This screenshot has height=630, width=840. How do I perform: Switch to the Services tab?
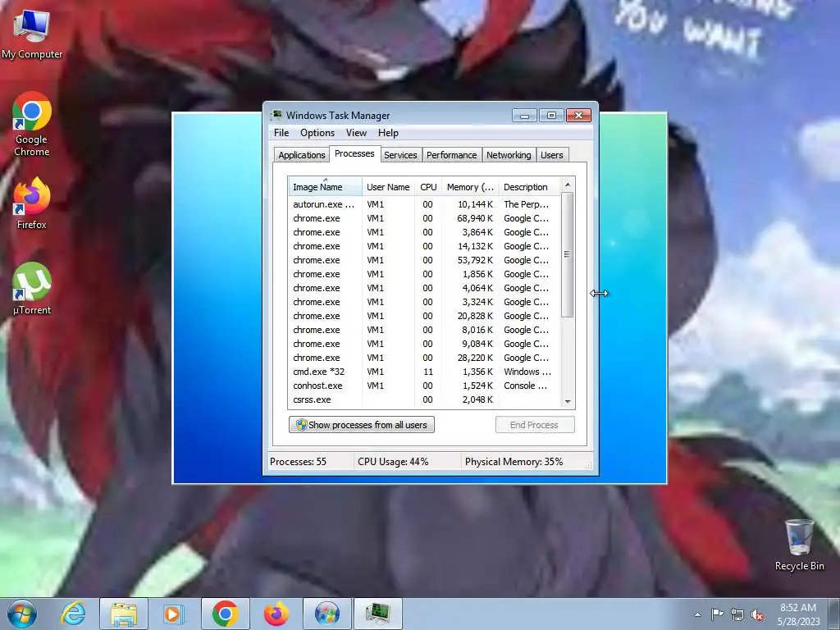(400, 155)
